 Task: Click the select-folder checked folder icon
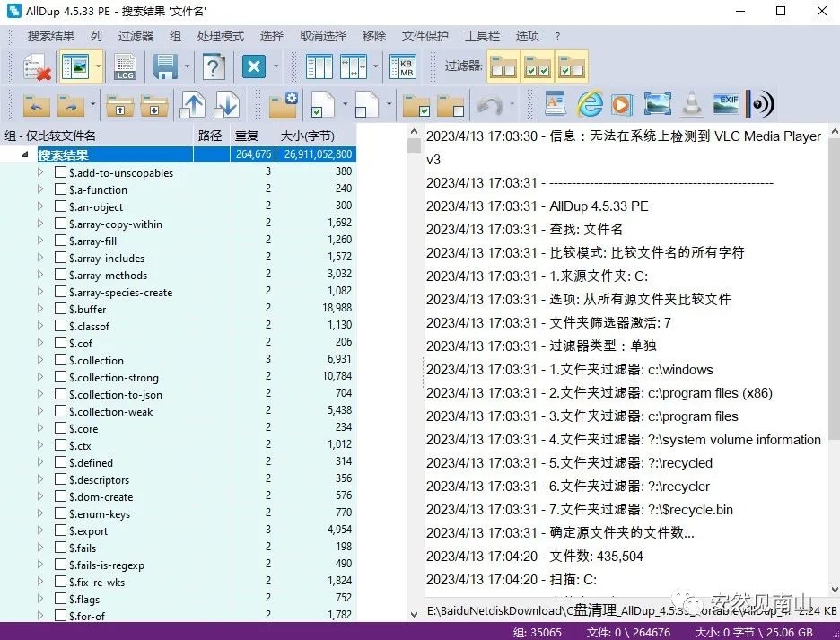click(416, 105)
